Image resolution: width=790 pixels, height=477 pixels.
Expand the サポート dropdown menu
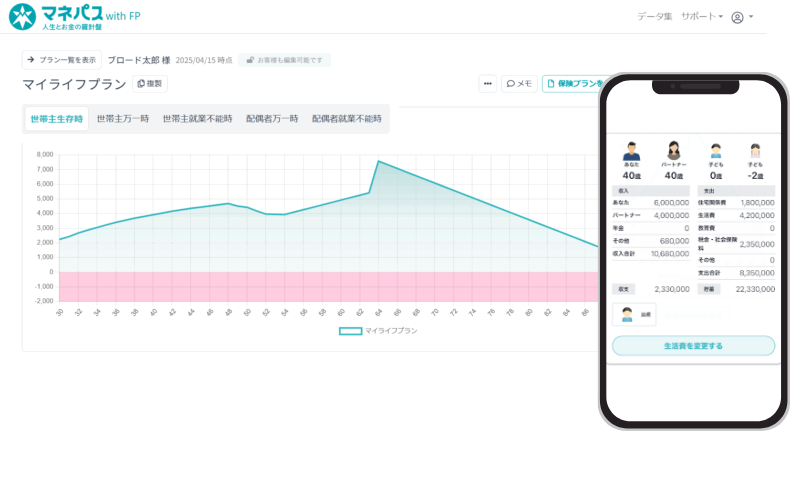(x=701, y=17)
